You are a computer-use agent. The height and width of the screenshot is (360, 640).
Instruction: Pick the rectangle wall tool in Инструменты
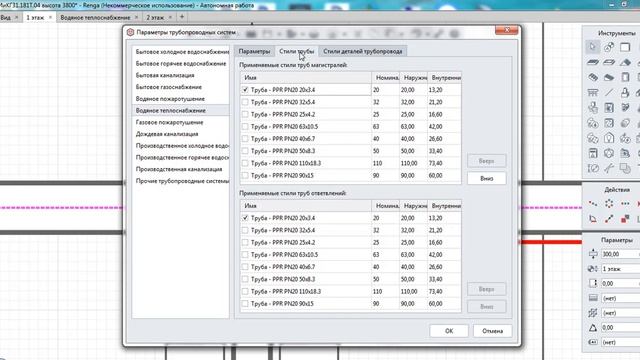tap(625, 47)
